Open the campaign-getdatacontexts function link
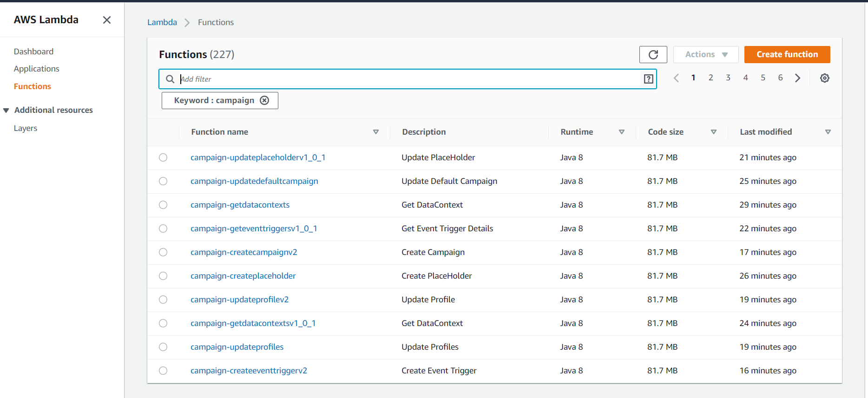 click(x=240, y=205)
